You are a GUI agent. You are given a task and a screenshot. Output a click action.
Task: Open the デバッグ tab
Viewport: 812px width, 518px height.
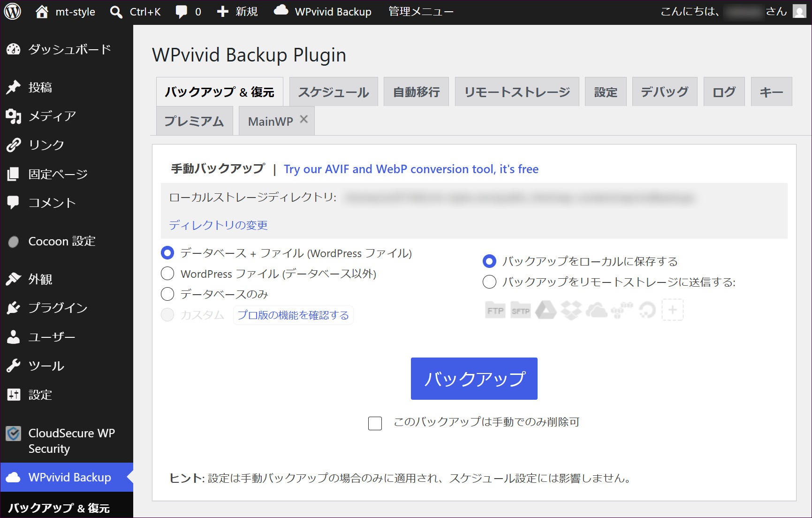pos(665,92)
